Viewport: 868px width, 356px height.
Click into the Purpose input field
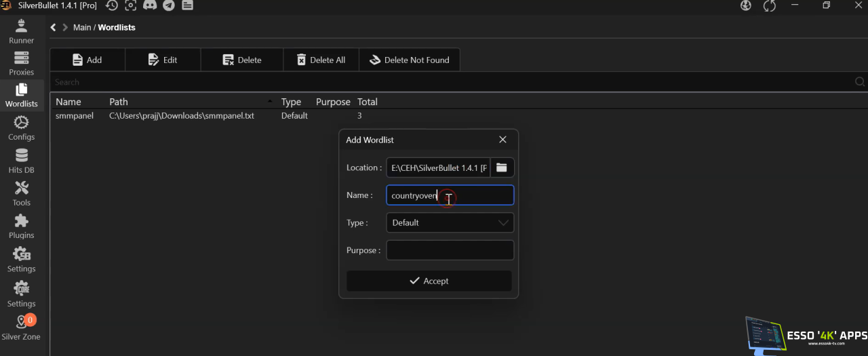tap(450, 250)
